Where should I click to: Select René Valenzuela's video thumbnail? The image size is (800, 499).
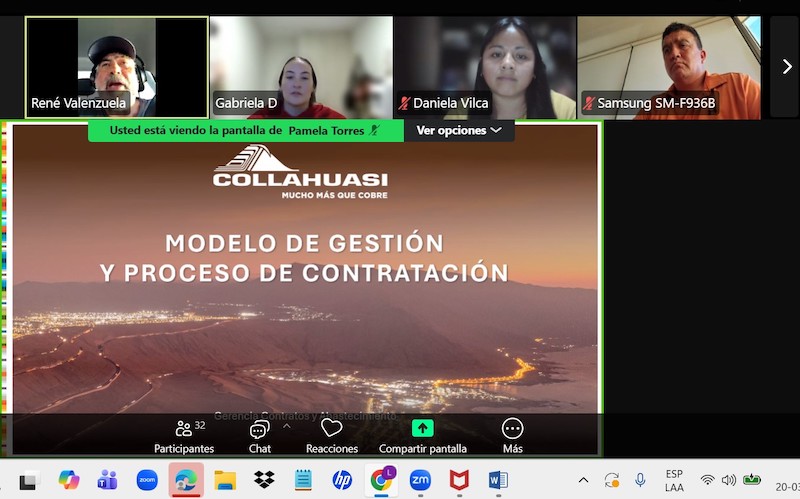[x=116, y=67]
